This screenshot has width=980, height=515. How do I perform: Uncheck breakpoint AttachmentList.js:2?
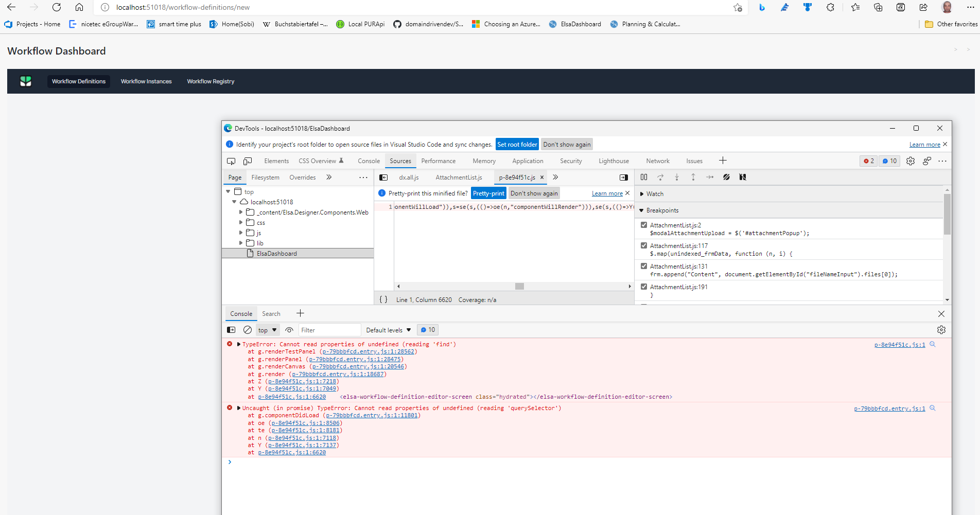click(644, 225)
